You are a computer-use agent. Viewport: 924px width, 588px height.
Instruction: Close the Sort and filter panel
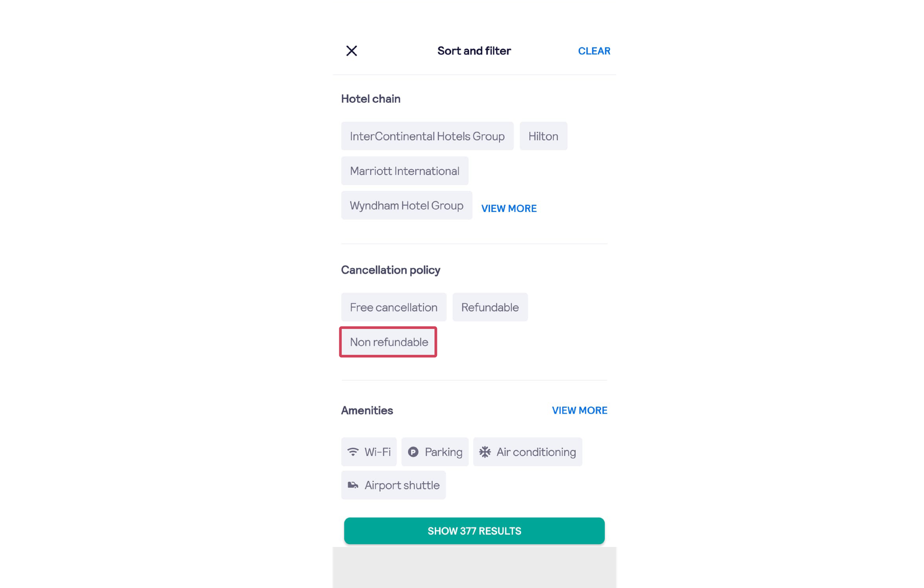[351, 51]
